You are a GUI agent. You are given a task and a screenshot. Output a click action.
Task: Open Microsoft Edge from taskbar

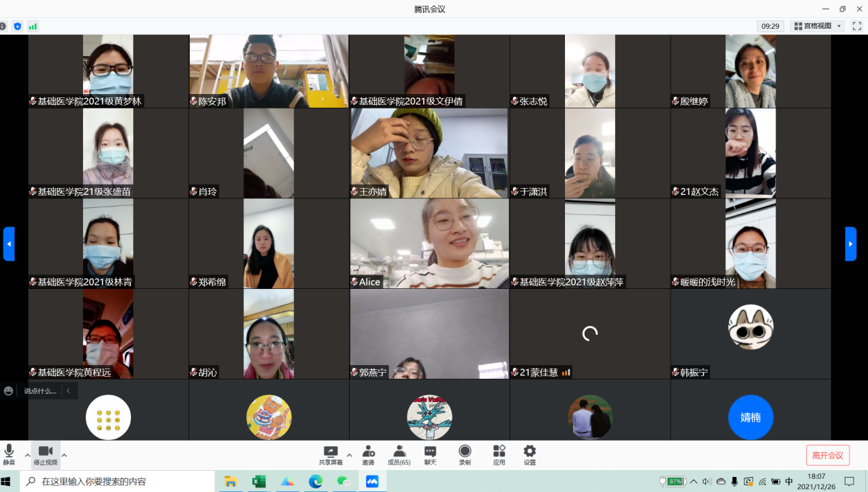315,481
